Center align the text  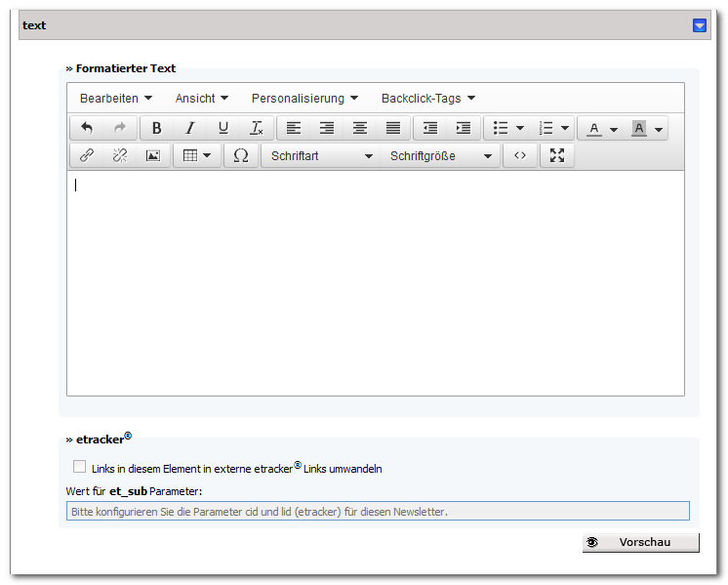(x=360, y=128)
